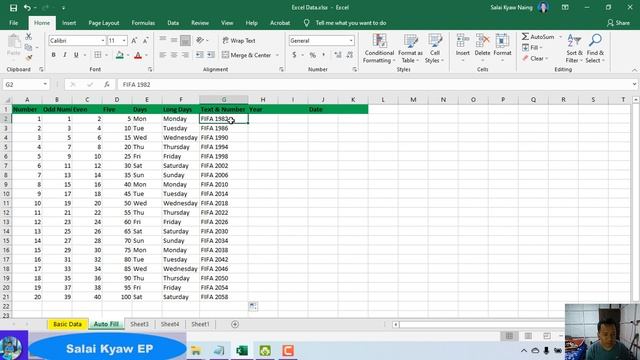The width and height of the screenshot is (640, 360).
Task: Open the font size 11 dropdown
Action: point(124,40)
